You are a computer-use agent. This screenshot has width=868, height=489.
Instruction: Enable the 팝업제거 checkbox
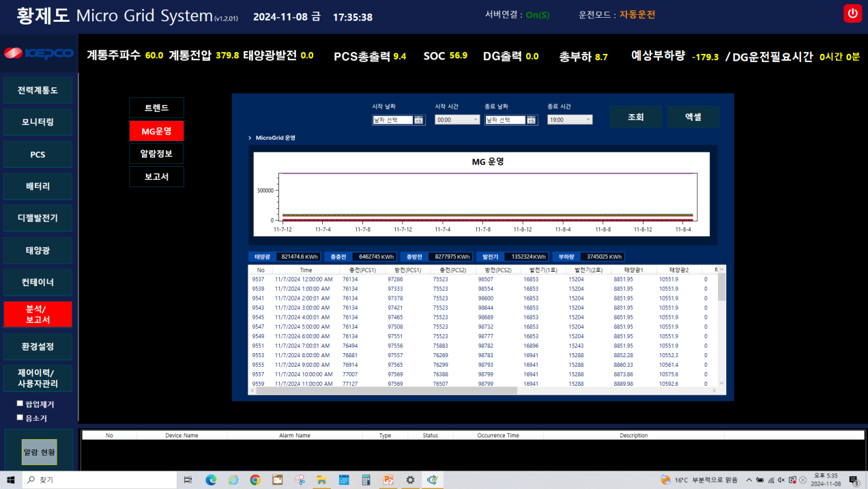tap(20, 404)
